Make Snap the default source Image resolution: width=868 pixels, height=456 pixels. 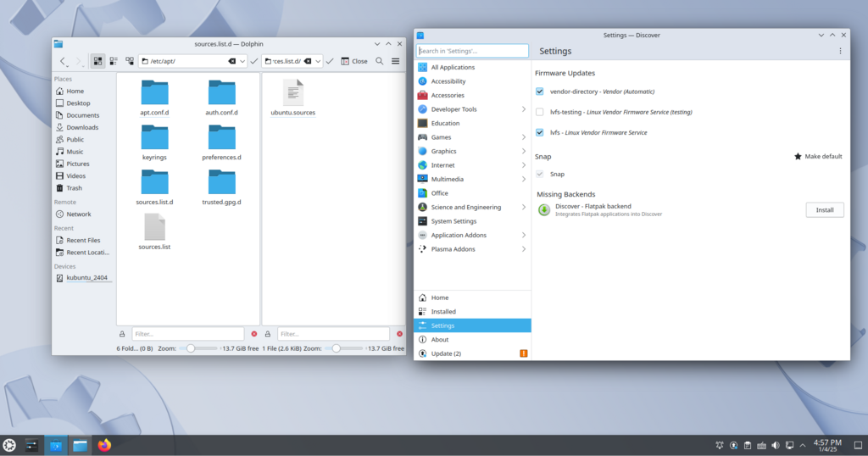(818, 157)
